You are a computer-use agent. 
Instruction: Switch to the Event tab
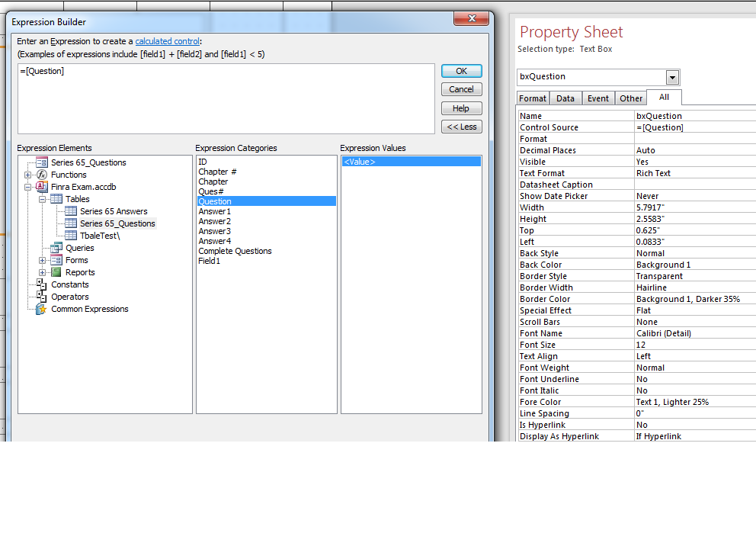tap(597, 98)
